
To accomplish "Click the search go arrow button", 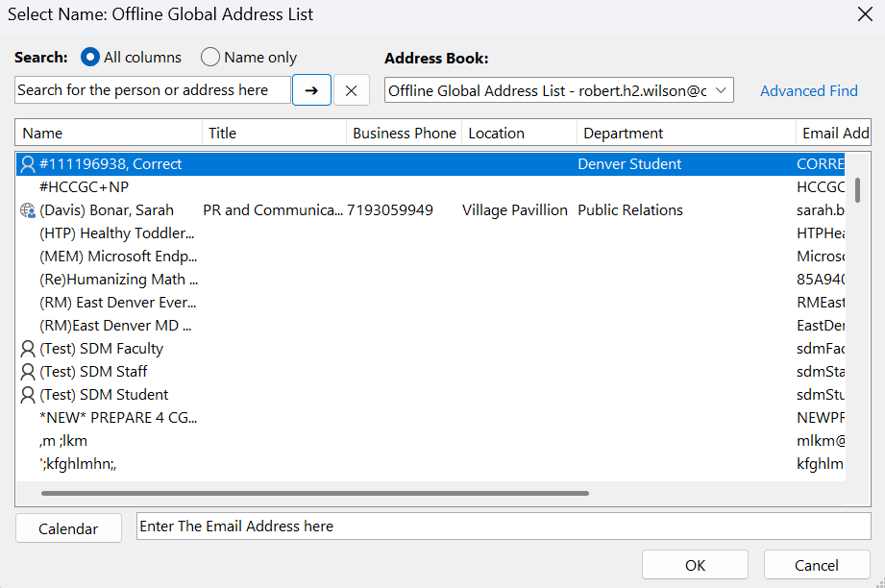I will pos(311,90).
